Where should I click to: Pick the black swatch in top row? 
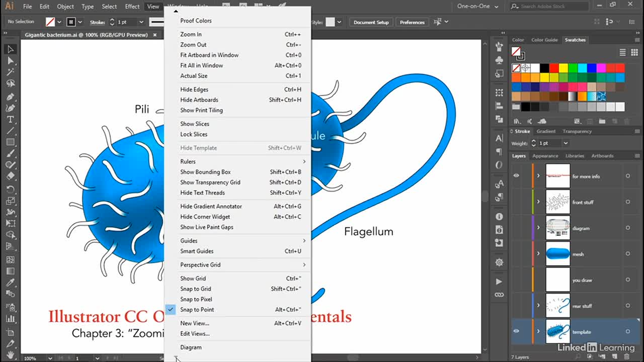[544, 68]
